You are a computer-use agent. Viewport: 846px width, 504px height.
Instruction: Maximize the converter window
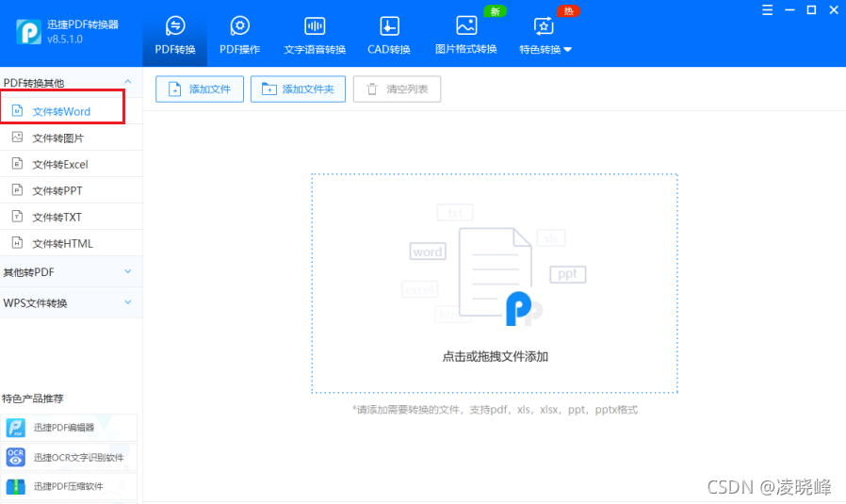pyautogui.click(x=811, y=9)
